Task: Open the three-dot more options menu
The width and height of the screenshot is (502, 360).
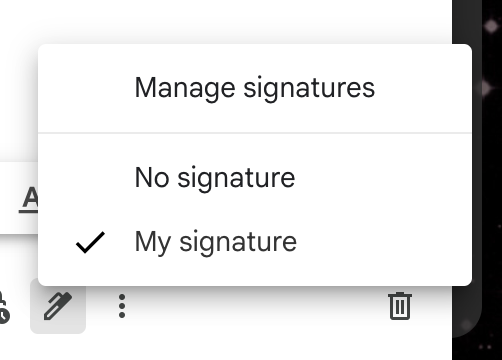Action: point(122,306)
